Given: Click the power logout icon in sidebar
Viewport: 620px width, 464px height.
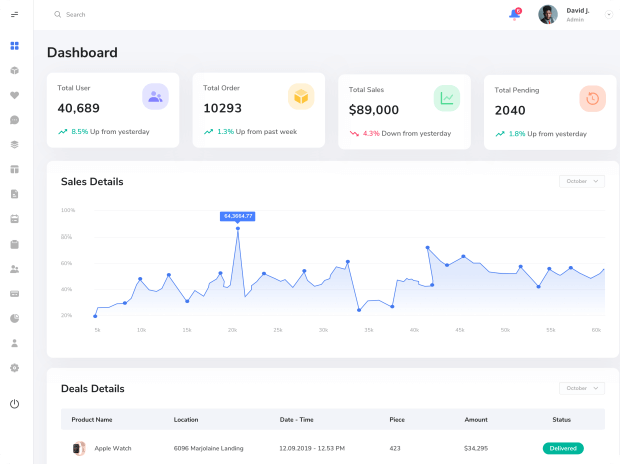Looking at the screenshot, I should pyautogui.click(x=15, y=404).
